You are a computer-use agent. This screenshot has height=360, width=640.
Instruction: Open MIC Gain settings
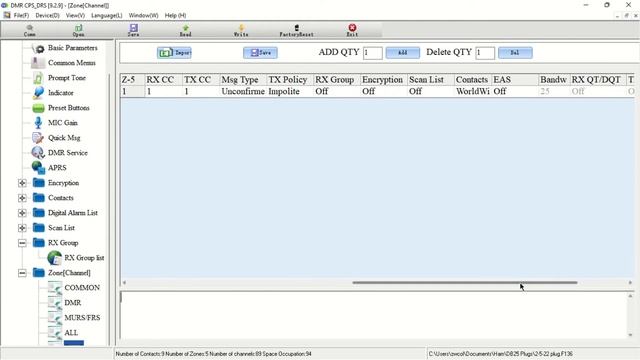63,122
